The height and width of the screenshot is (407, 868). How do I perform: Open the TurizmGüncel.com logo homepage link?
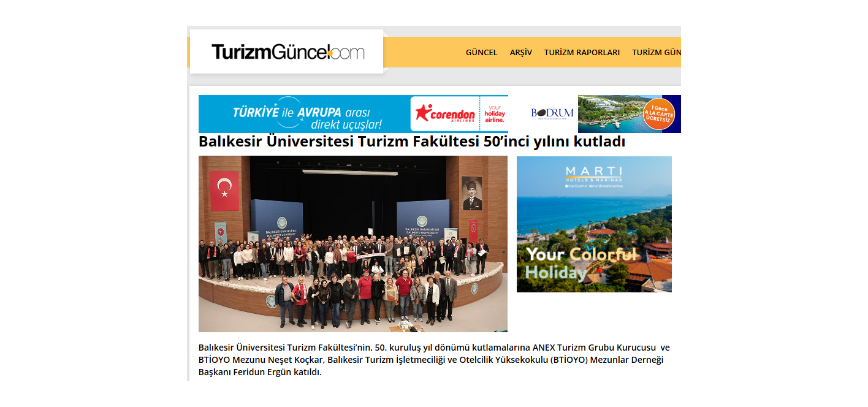287,52
